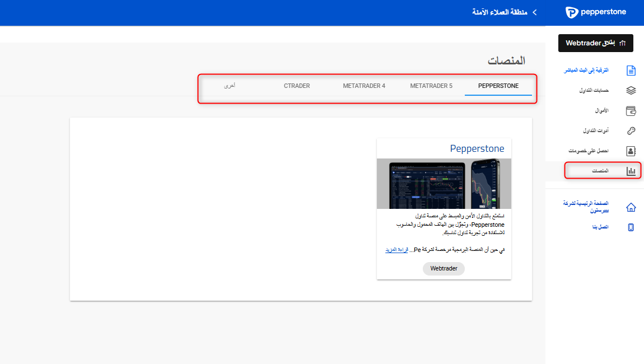Open the upgrade to live sidebar link
Viewport: 644px width, 364px height.
(x=586, y=70)
